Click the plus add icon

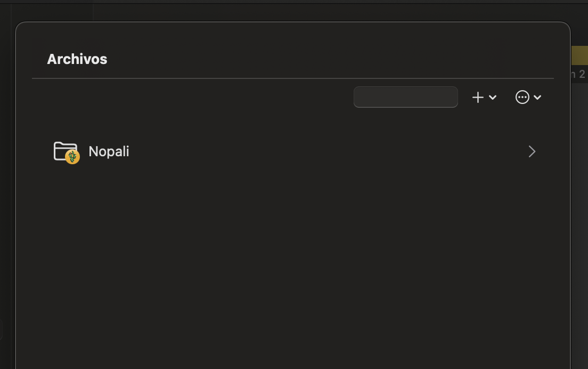[478, 97]
